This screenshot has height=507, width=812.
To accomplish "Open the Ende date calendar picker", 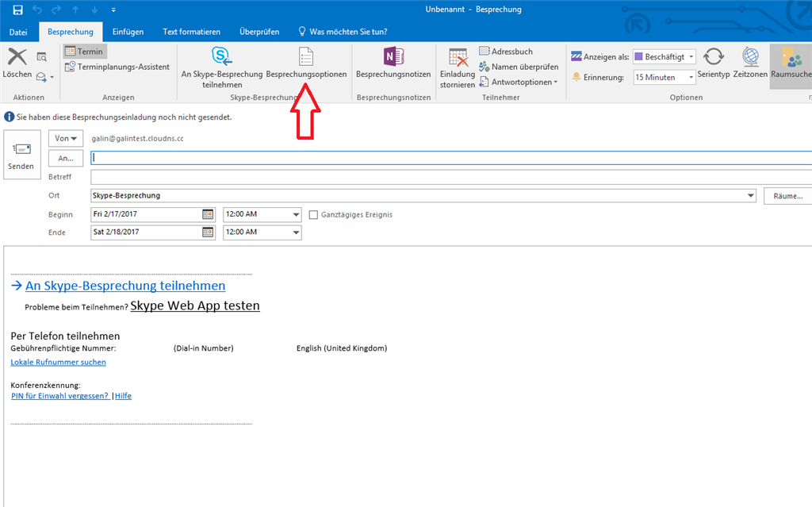I will (208, 232).
